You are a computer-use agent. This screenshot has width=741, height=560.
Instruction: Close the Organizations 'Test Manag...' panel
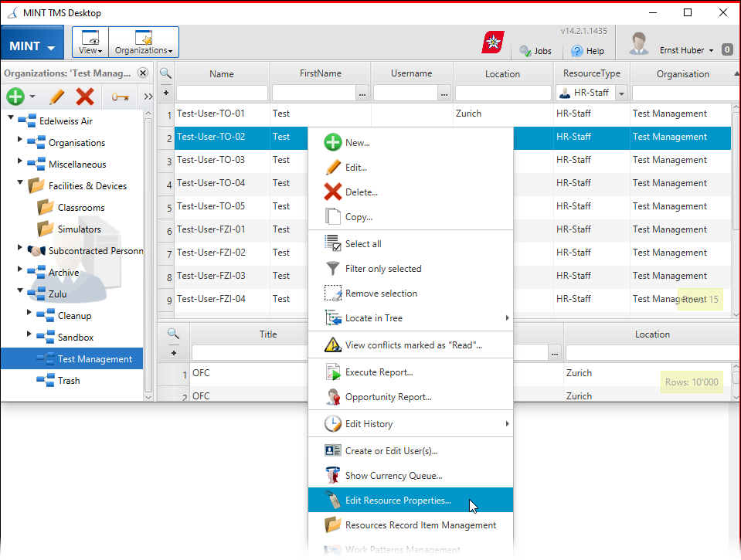(x=143, y=73)
